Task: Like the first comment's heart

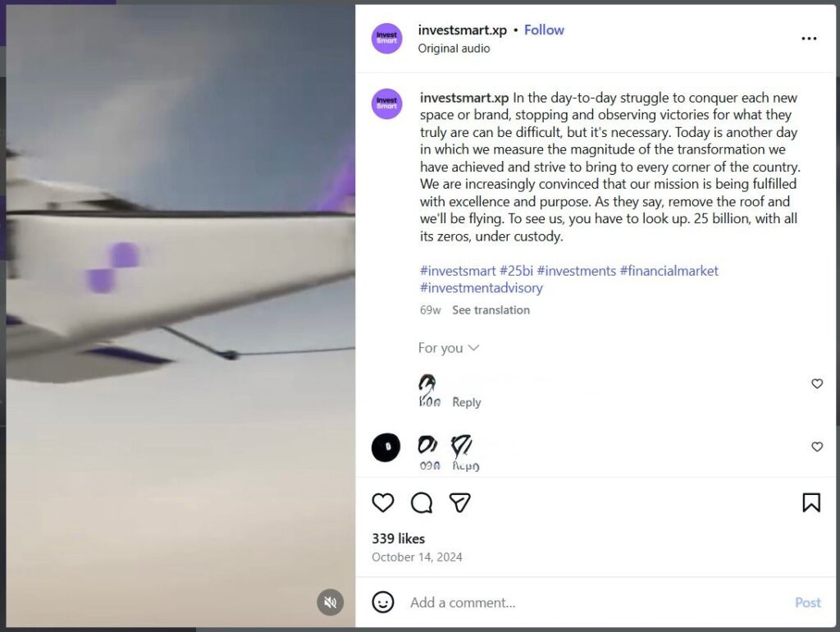Action: pyautogui.click(x=817, y=383)
